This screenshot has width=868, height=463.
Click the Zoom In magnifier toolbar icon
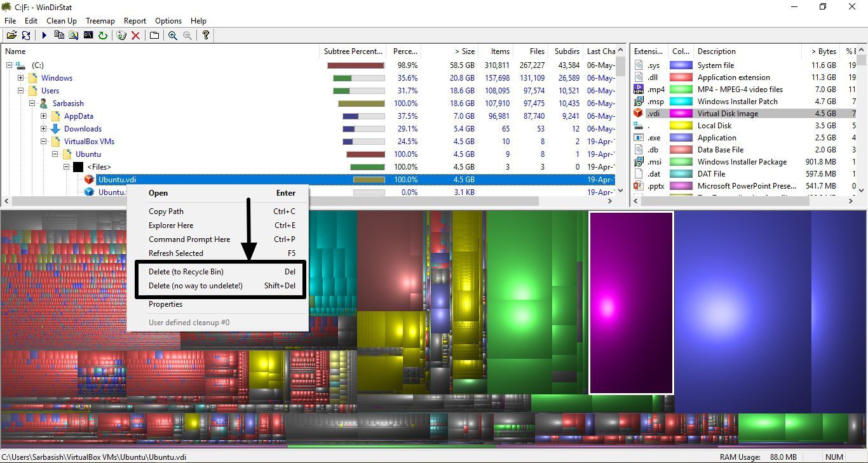[x=173, y=36]
